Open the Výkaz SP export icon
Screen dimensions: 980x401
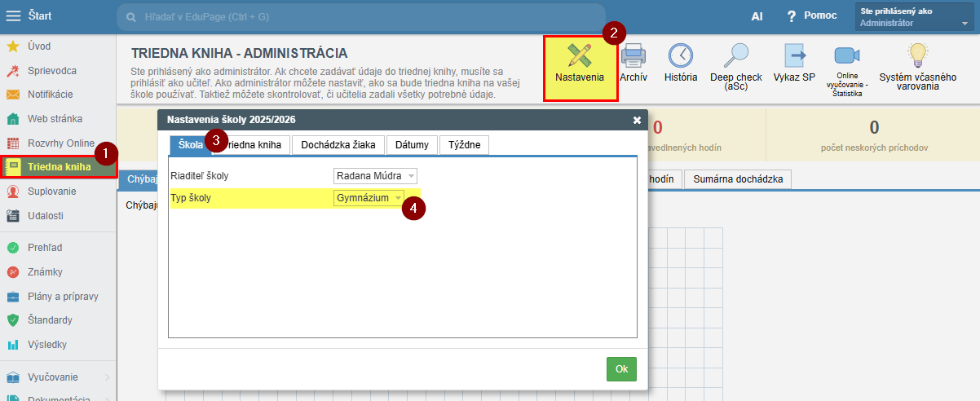(x=794, y=64)
